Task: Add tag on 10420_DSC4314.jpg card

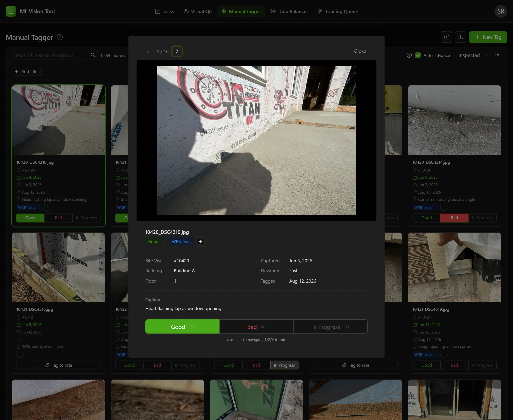Action: (444, 207)
